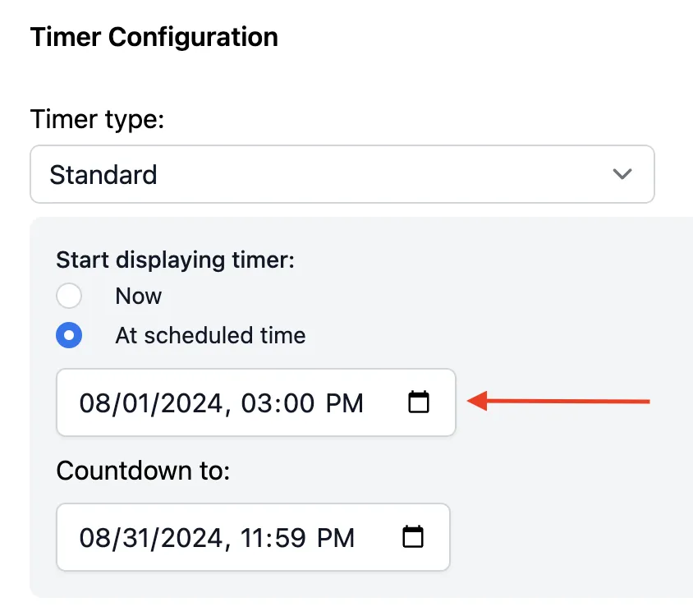The image size is (693, 616).
Task: Select day 01 in the scheduled start date
Action: click(x=136, y=403)
